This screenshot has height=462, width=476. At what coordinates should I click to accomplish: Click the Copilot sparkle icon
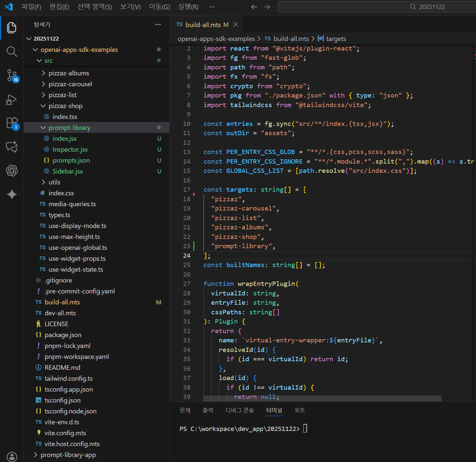[x=12, y=194]
